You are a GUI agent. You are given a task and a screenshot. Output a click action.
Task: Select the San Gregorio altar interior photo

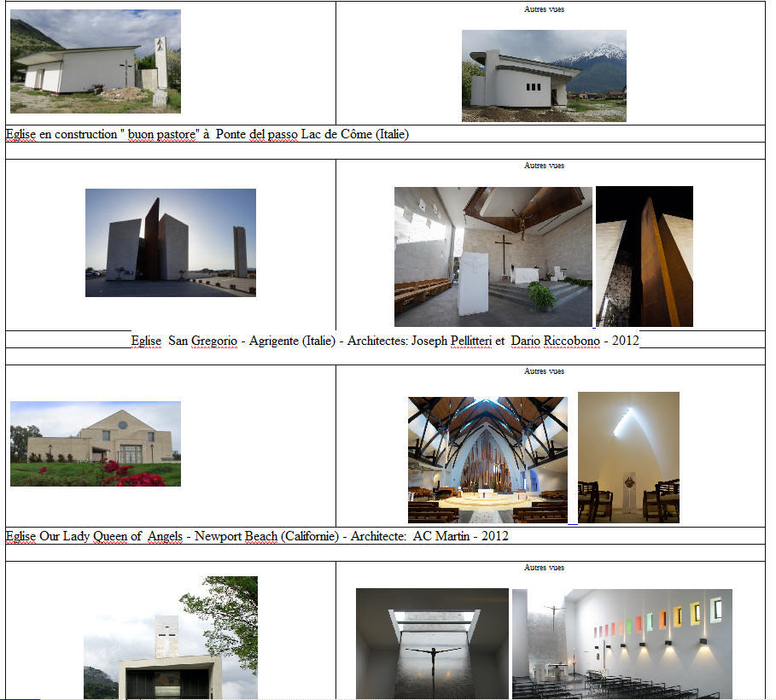pos(493,256)
